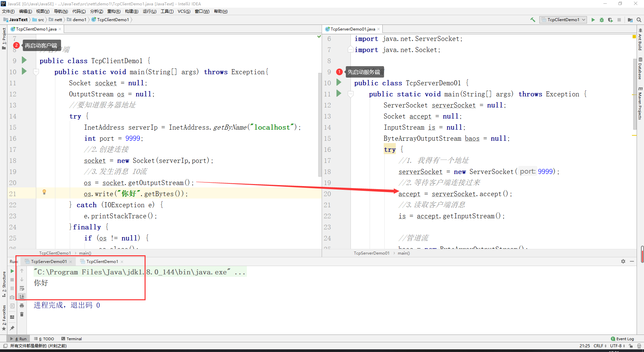Switch to TcpClientDemo1 run tab
This screenshot has height=352, width=644.
click(102, 262)
